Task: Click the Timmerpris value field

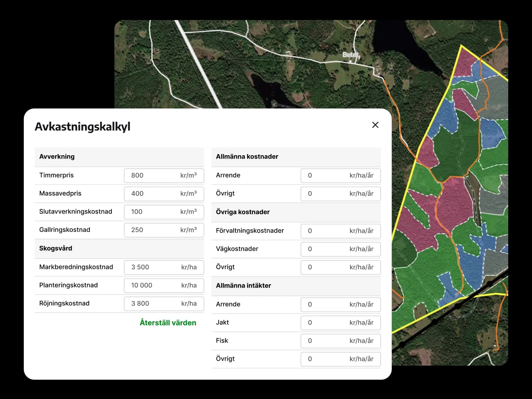Action: (x=164, y=175)
